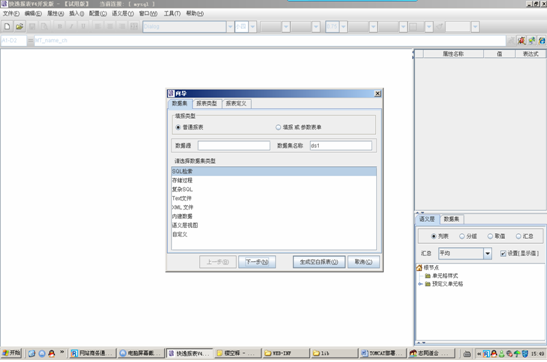Click the 数据集名称 field containing ds1

(x=341, y=146)
